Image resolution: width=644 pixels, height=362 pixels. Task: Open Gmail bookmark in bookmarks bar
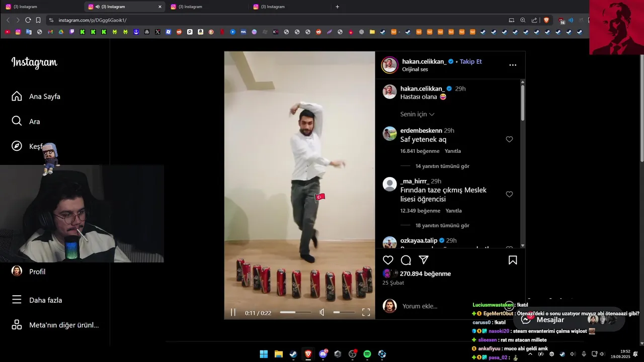pos(50,32)
